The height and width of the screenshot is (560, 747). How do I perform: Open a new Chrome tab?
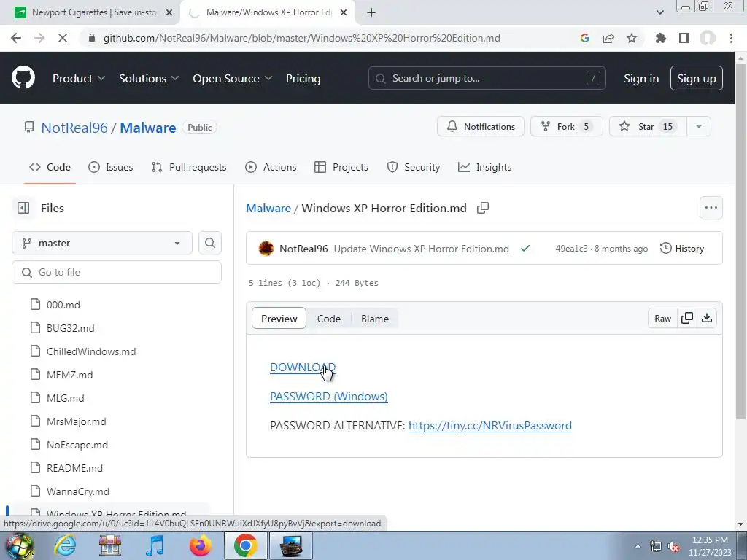click(371, 12)
